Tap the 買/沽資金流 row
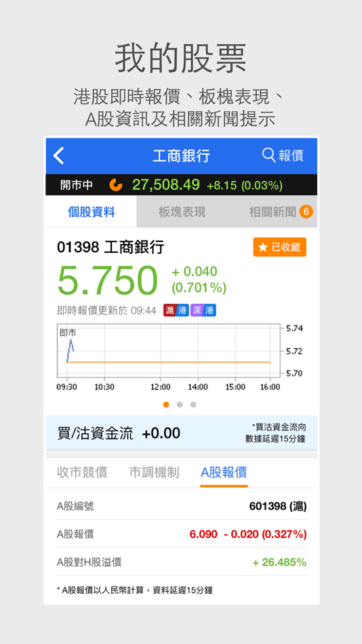 coord(182,433)
